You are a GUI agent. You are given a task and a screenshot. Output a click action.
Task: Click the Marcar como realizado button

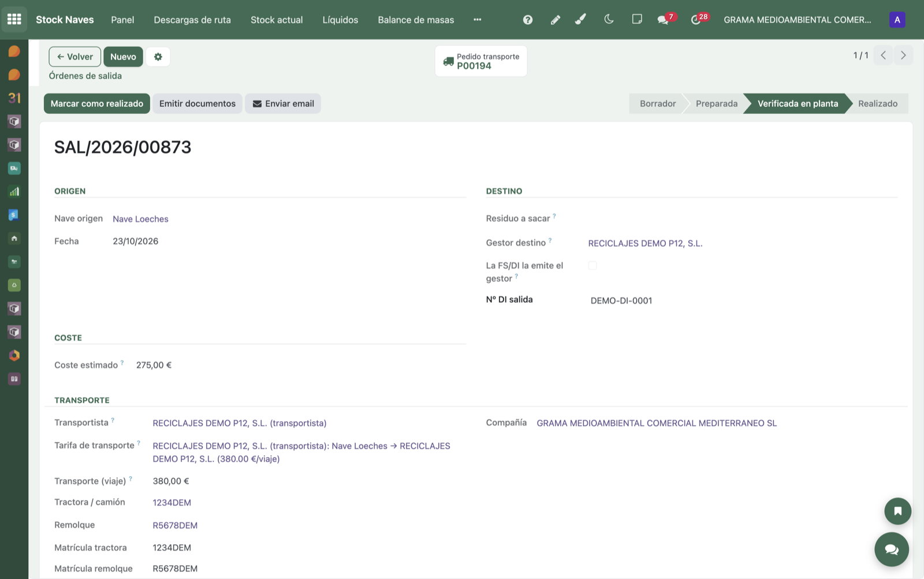(x=97, y=103)
